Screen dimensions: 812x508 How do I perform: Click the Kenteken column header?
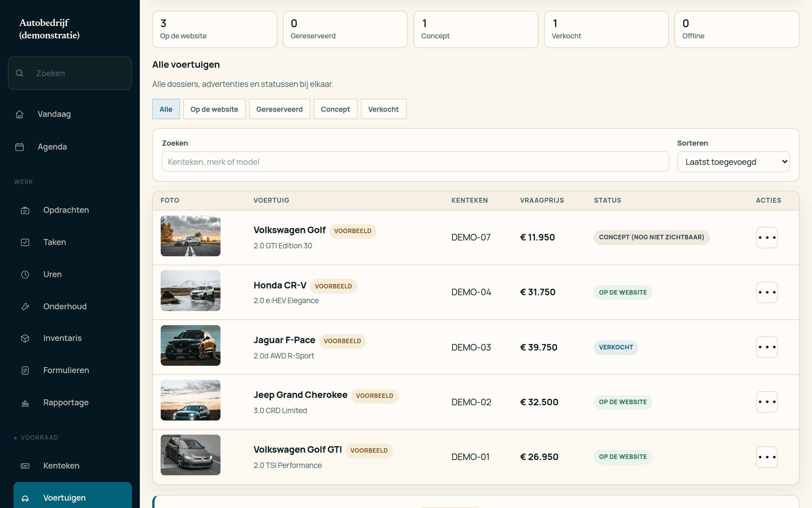pyautogui.click(x=469, y=200)
